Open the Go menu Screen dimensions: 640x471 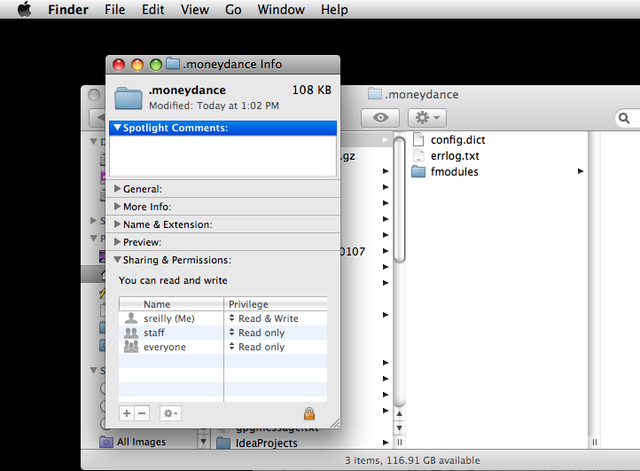(233, 9)
